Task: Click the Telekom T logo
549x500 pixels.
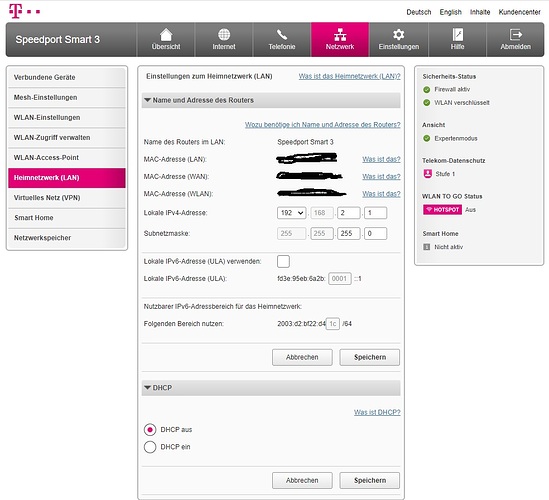Action: point(24,11)
